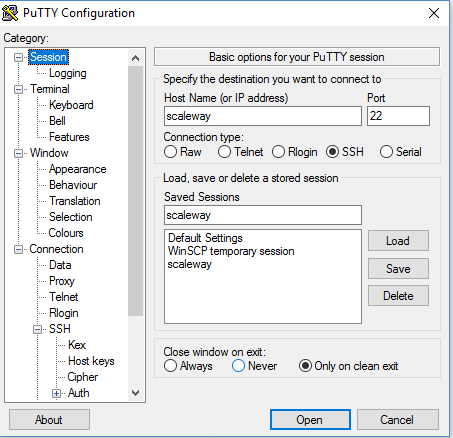The width and height of the screenshot is (453, 438).
Task: Open the Proxy connection settings
Action: click(62, 281)
